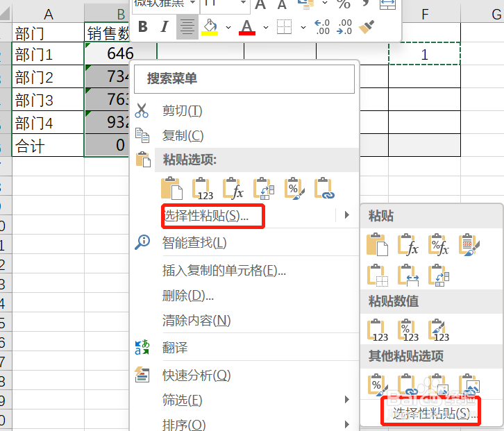Open font color dropdown arrow

(266, 28)
